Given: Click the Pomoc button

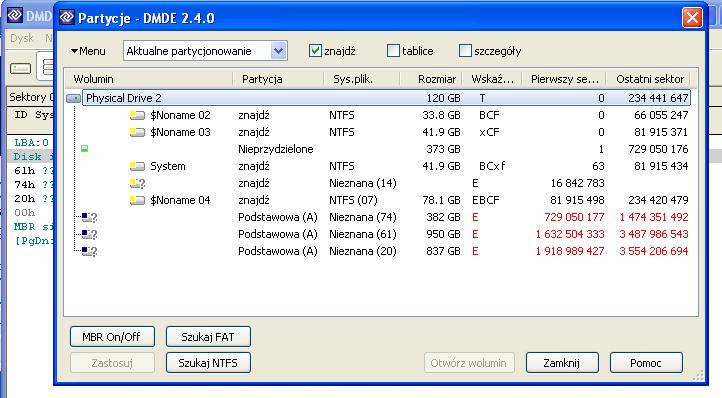Looking at the screenshot, I should pos(646,363).
